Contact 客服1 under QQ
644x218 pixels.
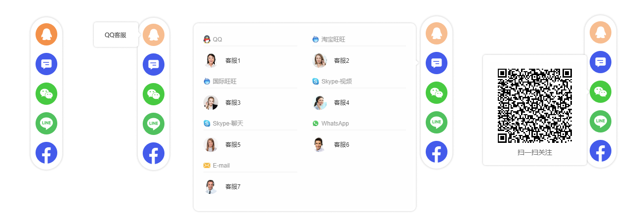tap(222, 60)
